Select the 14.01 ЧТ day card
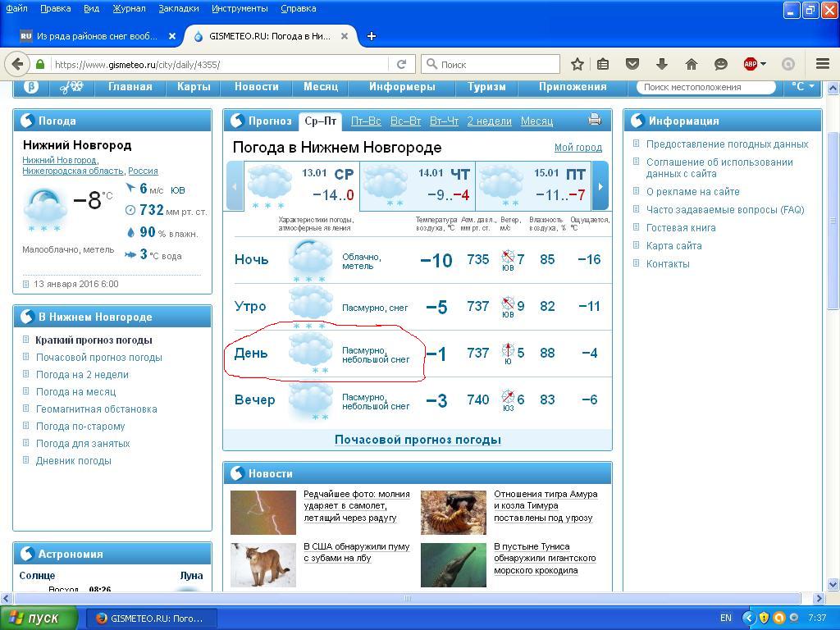 coord(417,185)
